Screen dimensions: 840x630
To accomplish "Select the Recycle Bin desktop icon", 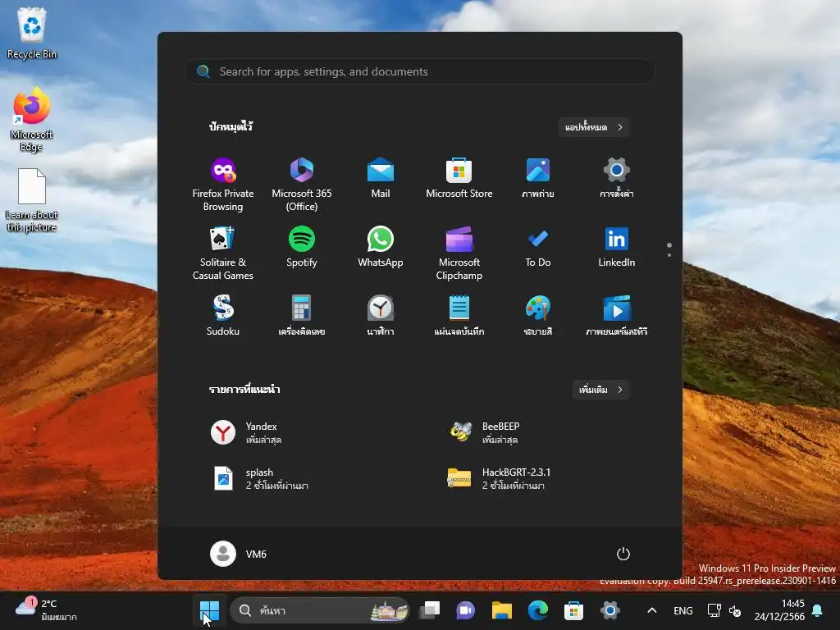I will coord(32,33).
